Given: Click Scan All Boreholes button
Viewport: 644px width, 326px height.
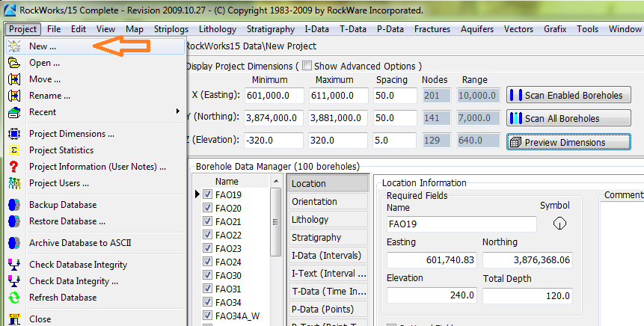Looking at the screenshot, I should [x=568, y=118].
